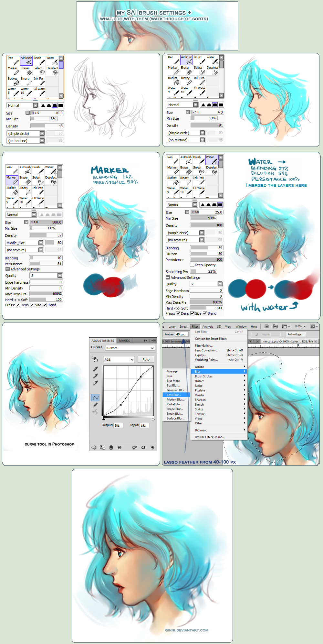Open the Normal mode dropdown in the Density 43 panel

(x=22, y=105)
